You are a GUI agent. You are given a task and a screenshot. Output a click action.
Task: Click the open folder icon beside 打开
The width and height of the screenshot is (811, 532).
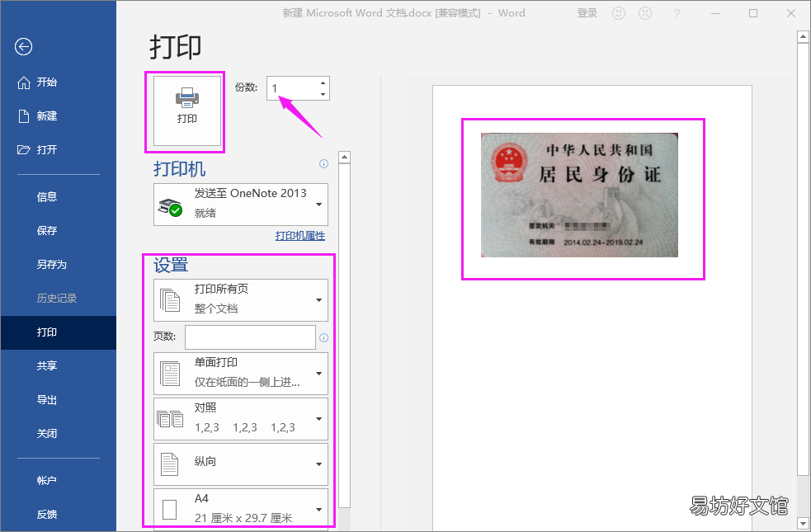coord(24,150)
